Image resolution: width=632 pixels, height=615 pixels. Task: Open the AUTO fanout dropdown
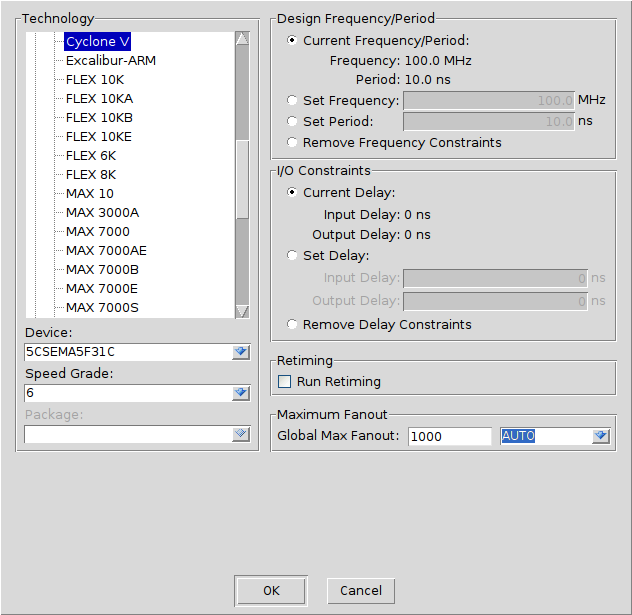coord(600,436)
